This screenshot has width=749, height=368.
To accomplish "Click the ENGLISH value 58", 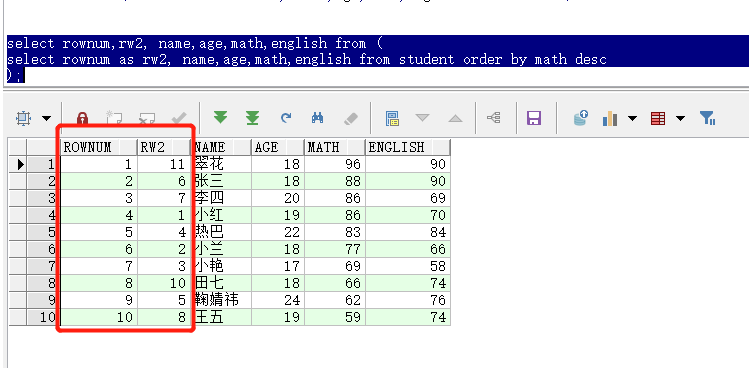I will click(408, 266).
